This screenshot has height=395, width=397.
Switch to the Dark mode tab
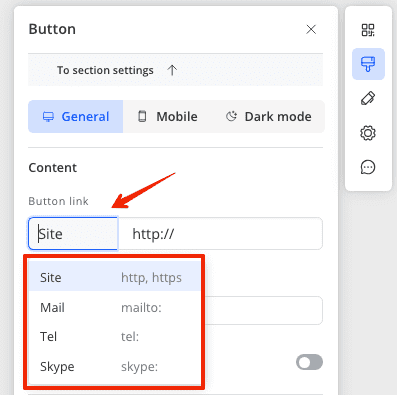tap(269, 117)
